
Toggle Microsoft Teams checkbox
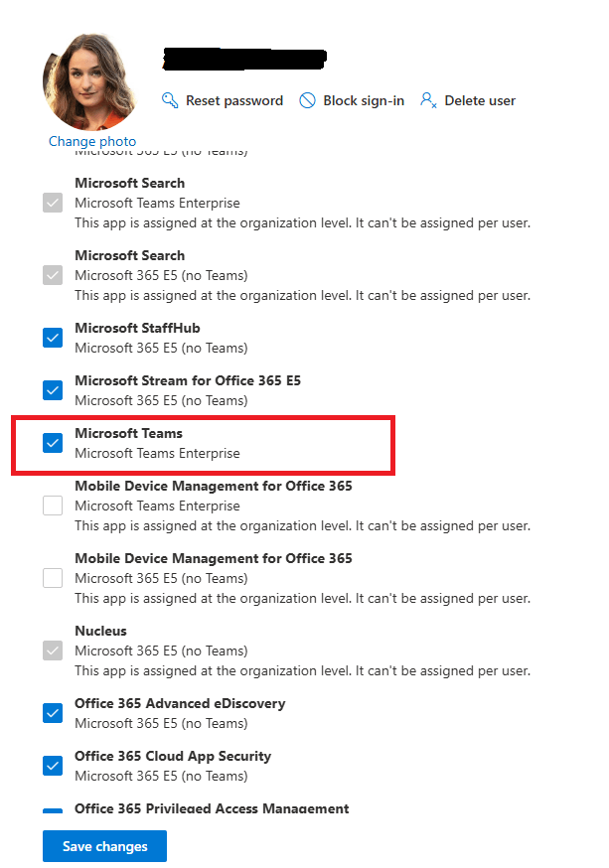(53, 443)
